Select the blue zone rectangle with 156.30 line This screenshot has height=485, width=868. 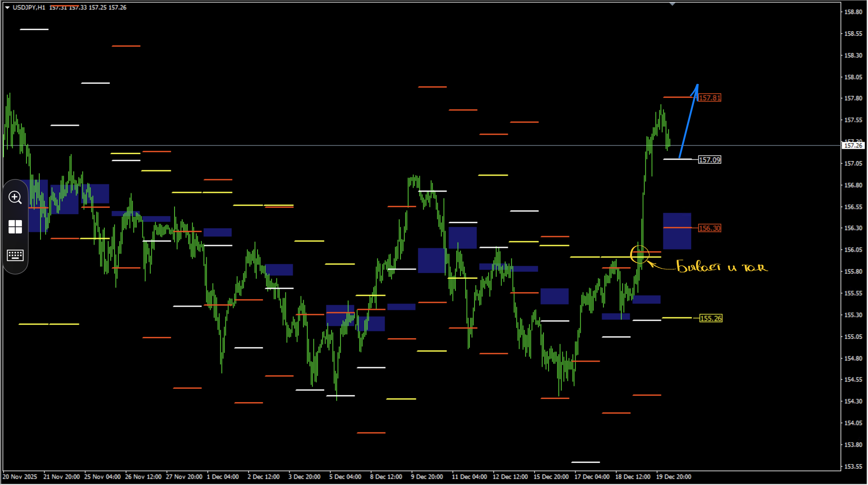tap(677, 232)
